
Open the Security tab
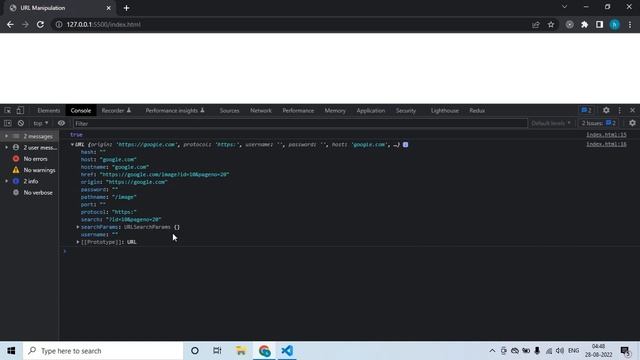tap(406, 111)
